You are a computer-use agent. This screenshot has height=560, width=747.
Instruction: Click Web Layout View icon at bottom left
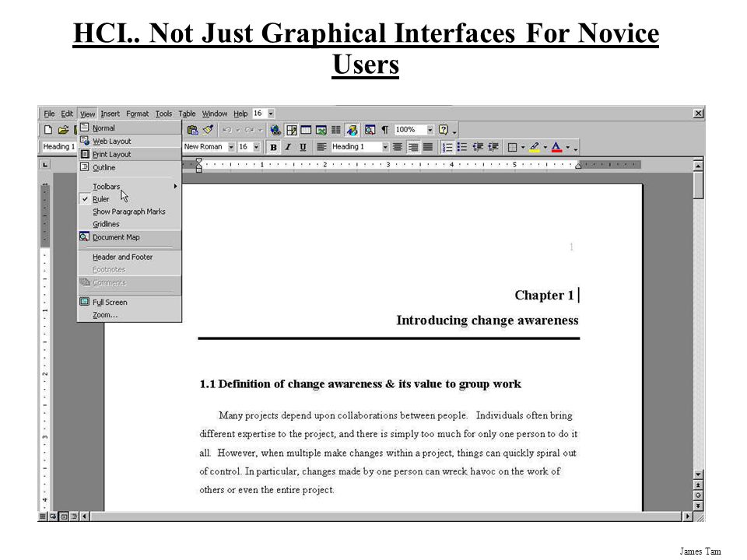pos(54,516)
